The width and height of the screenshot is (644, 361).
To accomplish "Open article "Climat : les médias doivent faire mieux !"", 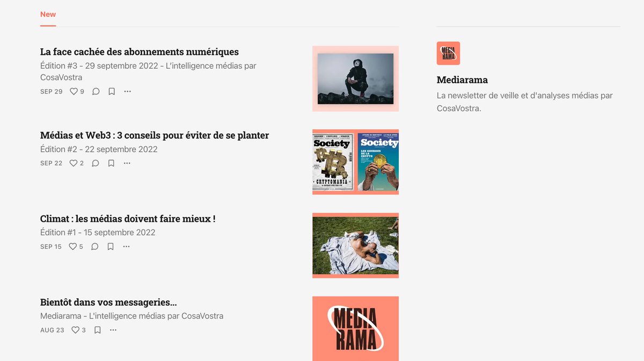I will (128, 219).
